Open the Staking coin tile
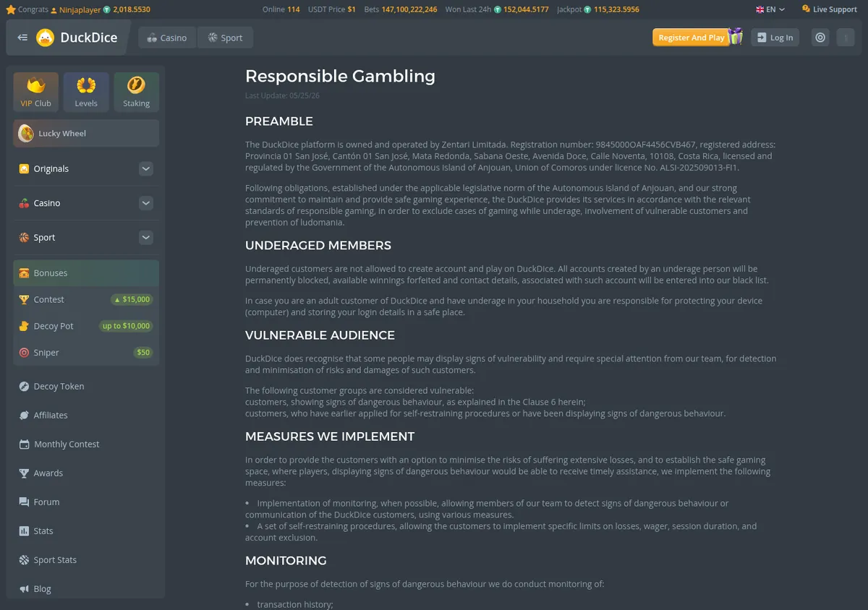Viewport: 868px width, 610px height. click(136, 92)
